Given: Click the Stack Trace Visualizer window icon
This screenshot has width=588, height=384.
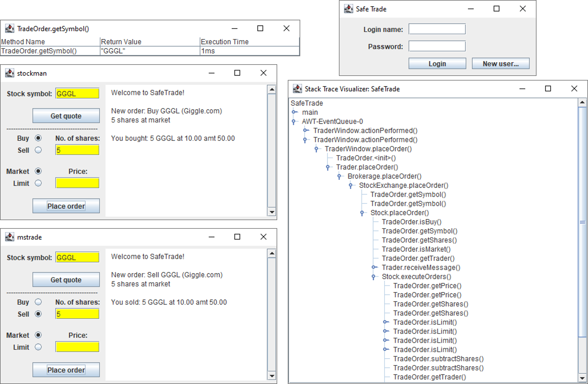Looking at the screenshot, I should (x=298, y=89).
